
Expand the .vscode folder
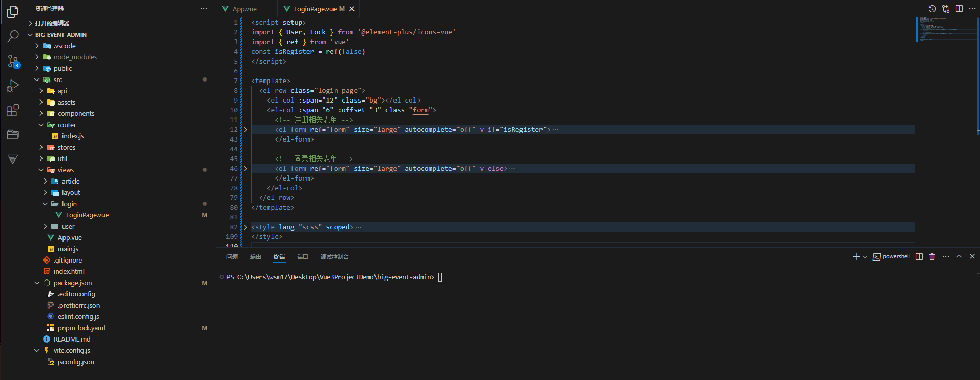[120, 46]
